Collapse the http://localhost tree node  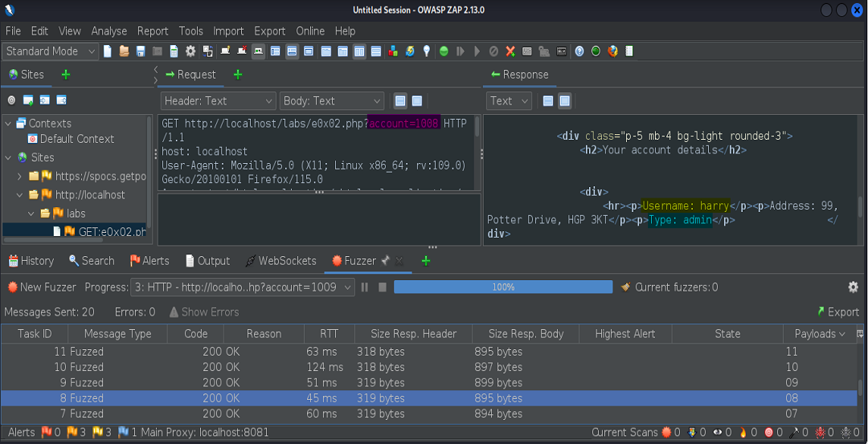click(20, 194)
